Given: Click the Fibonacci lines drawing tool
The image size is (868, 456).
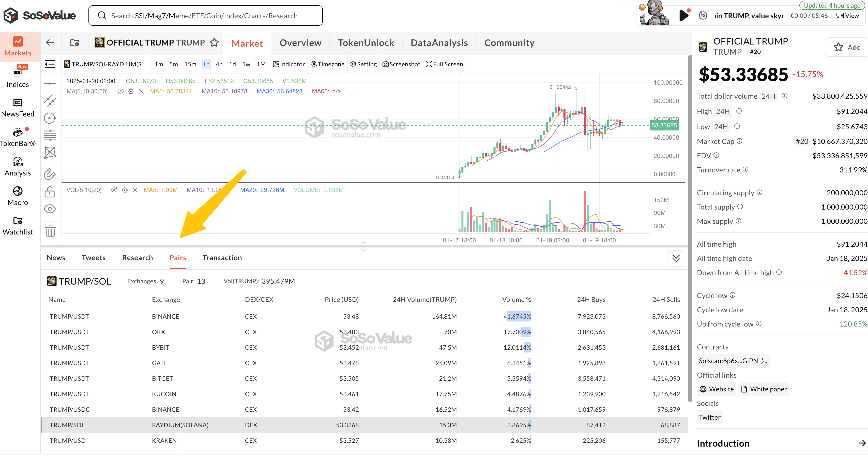Looking at the screenshot, I should 50,135.
